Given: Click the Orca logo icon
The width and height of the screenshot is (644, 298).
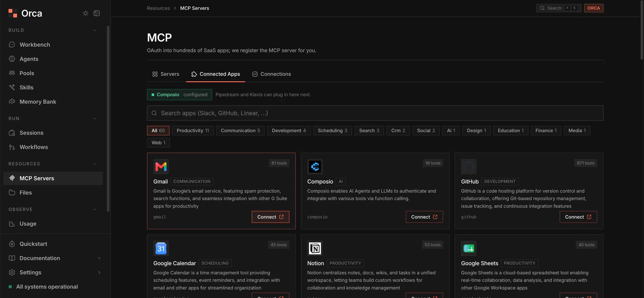Looking at the screenshot, I should [13, 13].
